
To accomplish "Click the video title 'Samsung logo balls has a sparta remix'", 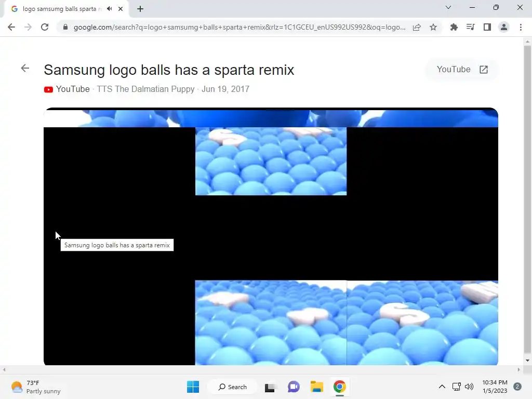I will pos(169,70).
